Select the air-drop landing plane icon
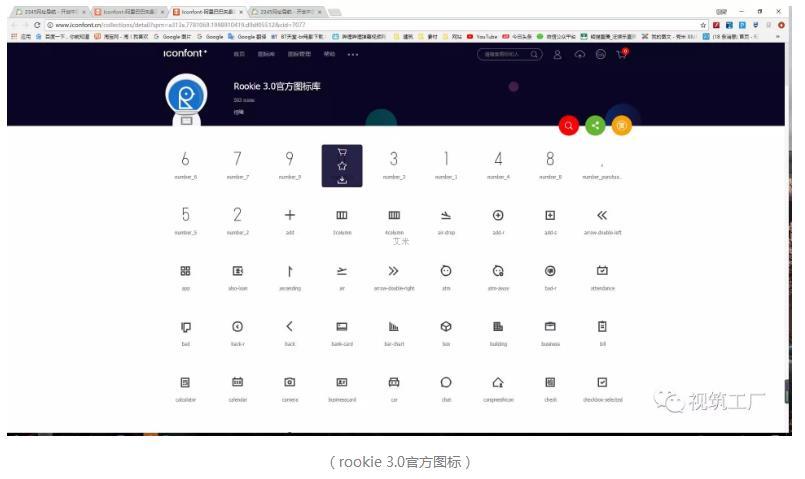This screenshot has width=805, height=479. 446,215
